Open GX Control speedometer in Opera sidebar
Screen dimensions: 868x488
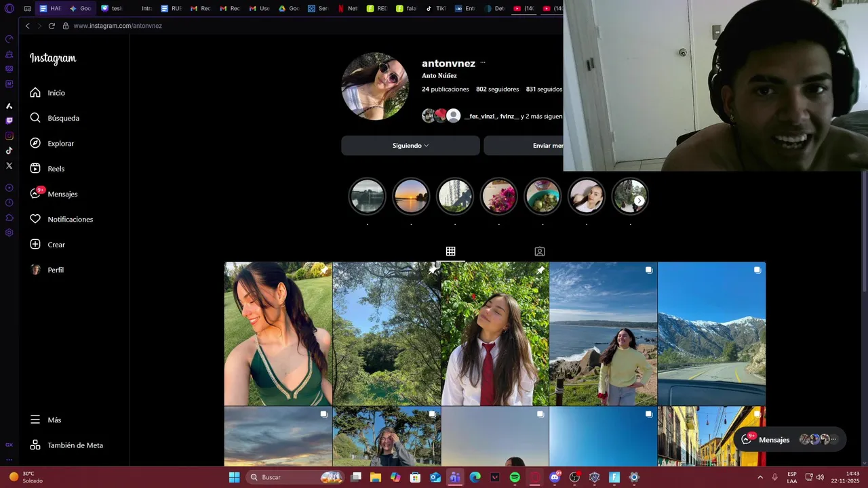click(9, 39)
